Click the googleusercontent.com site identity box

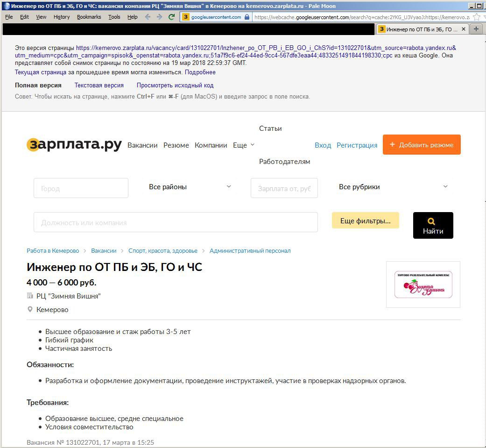coord(216,17)
